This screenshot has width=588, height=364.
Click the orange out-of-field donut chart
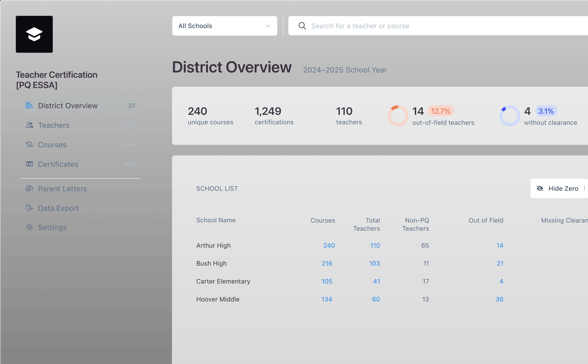pyautogui.click(x=398, y=116)
